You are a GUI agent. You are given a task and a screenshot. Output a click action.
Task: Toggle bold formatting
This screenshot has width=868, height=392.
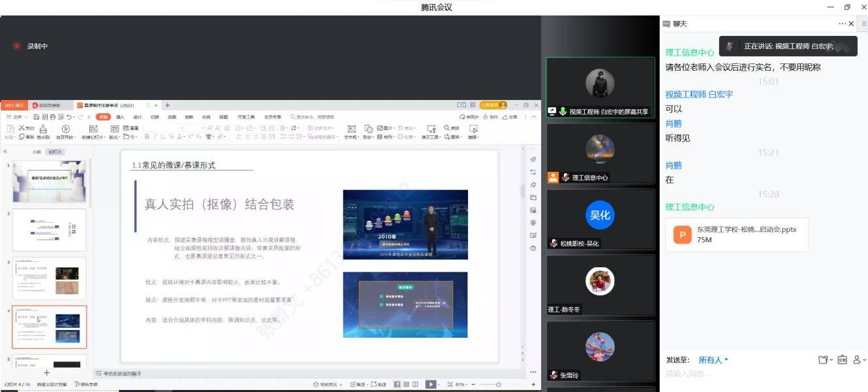[x=146, y=137]
